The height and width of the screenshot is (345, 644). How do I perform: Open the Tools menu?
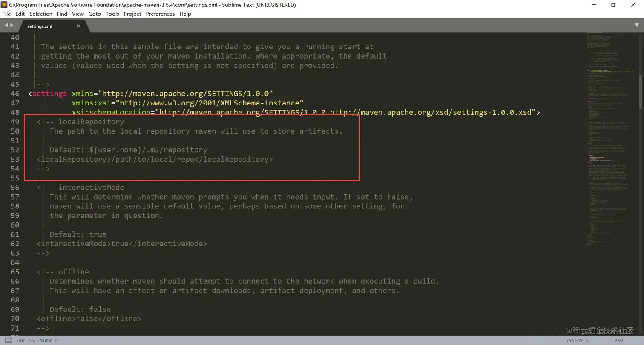[x=112, y=14]
